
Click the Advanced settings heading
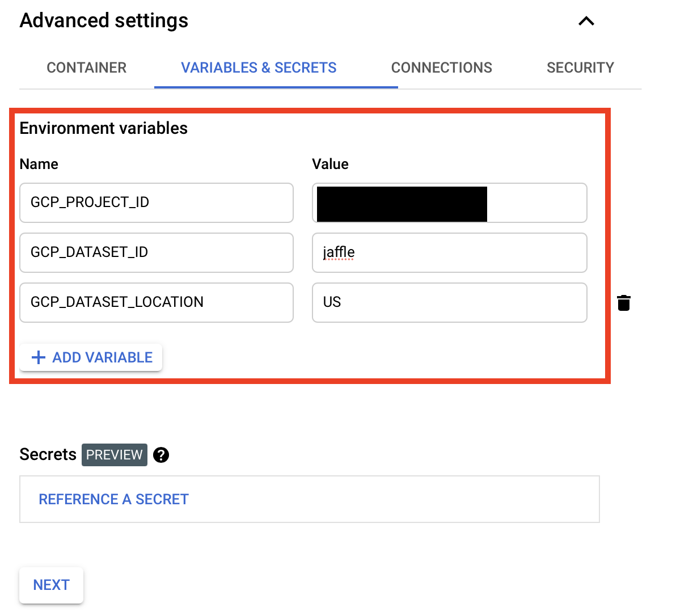point(104,20)
